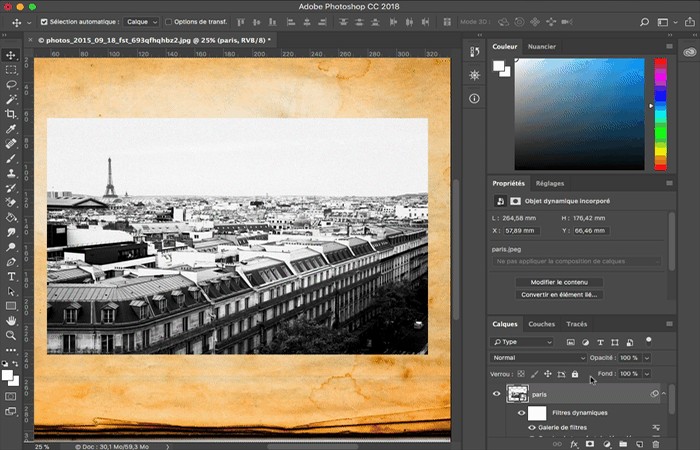Viewport: 700px width, 450px height.
Task: Switch to the Couches tab
Action: (542, 324)
